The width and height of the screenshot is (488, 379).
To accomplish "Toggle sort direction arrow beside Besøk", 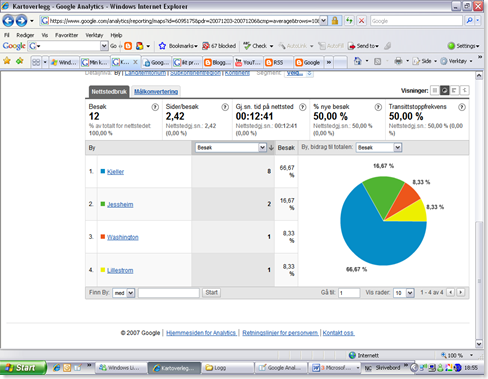I will coord(271,148).
